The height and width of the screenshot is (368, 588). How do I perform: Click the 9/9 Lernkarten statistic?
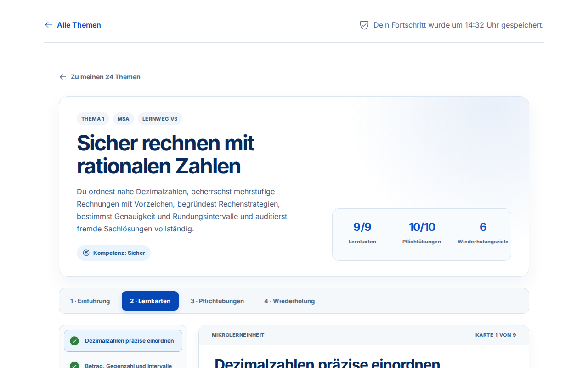362,235
